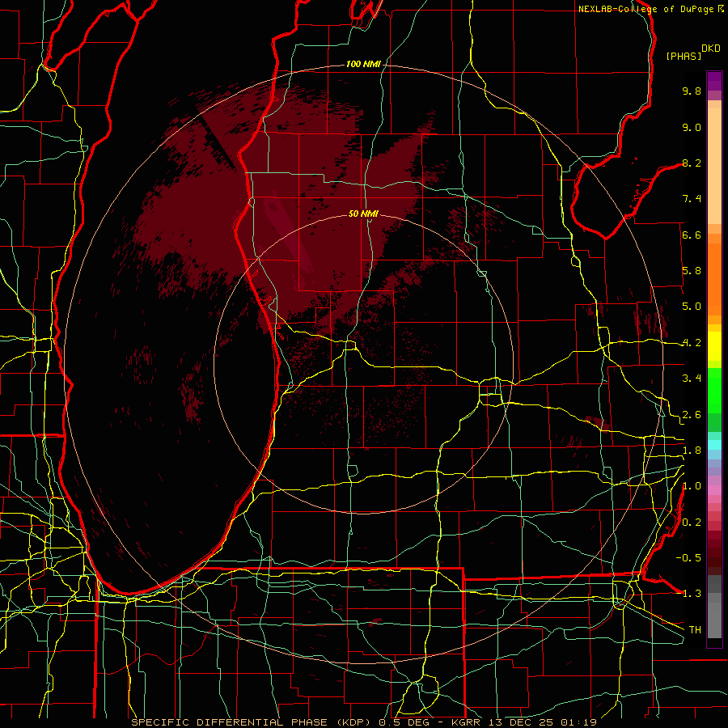Click the 5.0 scale value
Screen dimensions: 728x728
(692, 307)
